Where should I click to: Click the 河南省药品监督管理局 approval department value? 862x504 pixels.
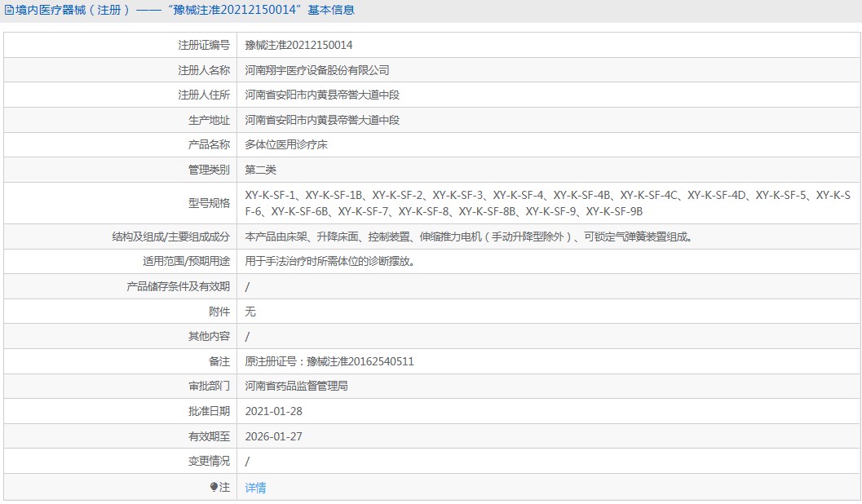click(296, 386)
